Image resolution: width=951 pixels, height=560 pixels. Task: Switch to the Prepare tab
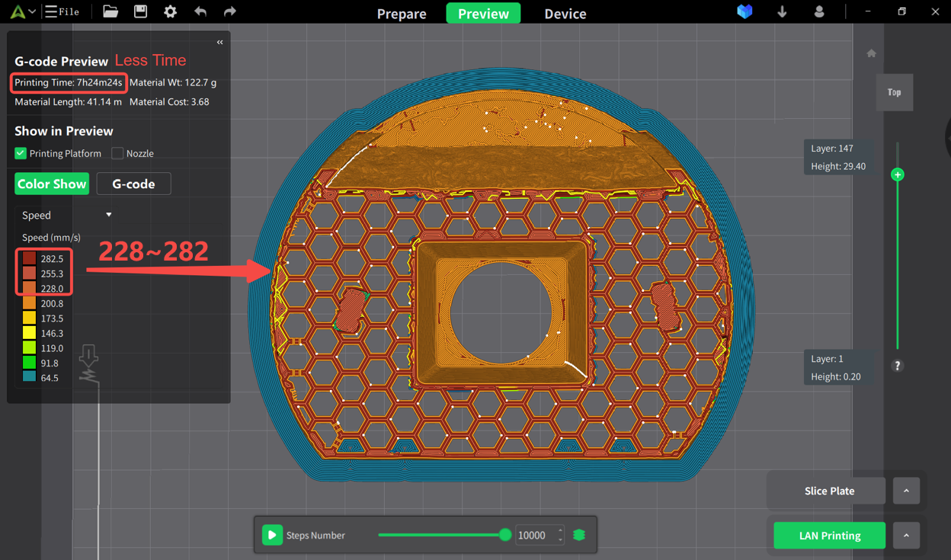coord(402,14)
